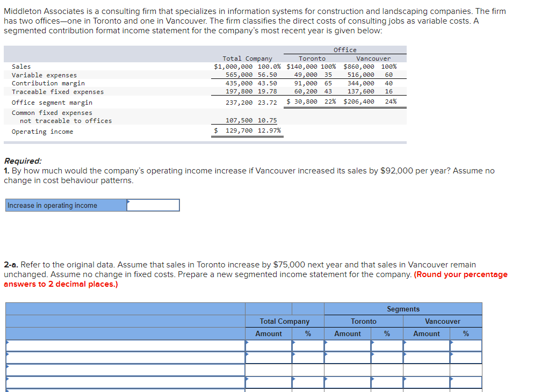This screenshot has width=541, height=392.
Task: Click first row Total Company Amount cell
Action: click(x=269, y=345)
